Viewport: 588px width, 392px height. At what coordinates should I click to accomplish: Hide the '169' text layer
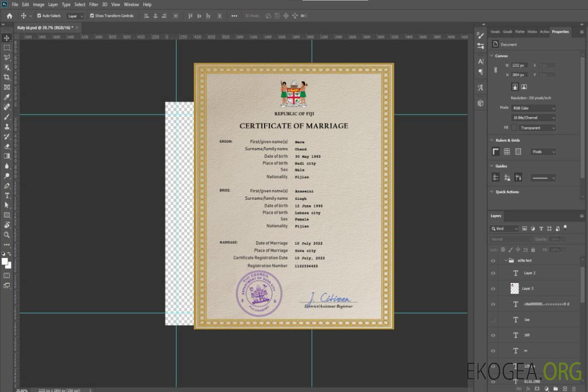click(493, 335)
